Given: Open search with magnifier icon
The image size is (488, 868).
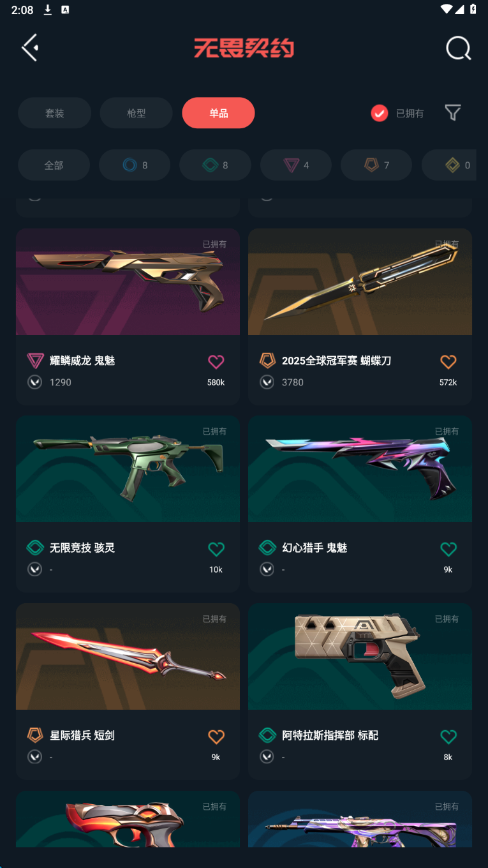Looking at the screenshot, I should pyautogui.click(x=458, y=48).
